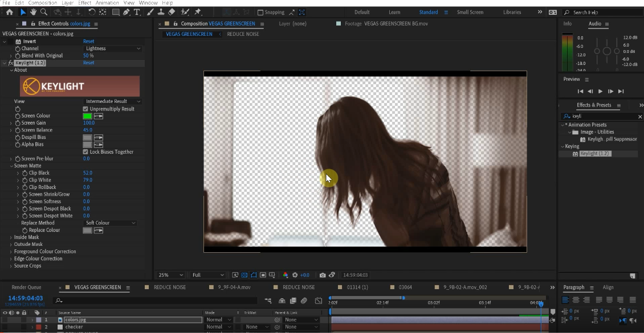644x333 pixels.
Task: Toggle visibility of the colors.jpg layer
Action: pyautogui.click(x=5, y=320)
